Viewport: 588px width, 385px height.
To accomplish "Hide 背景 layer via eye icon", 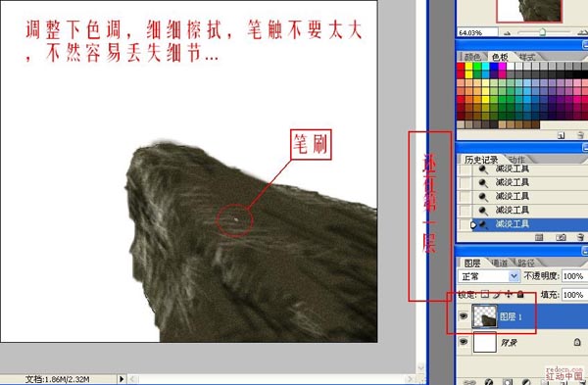I will (x=464, y=342).
